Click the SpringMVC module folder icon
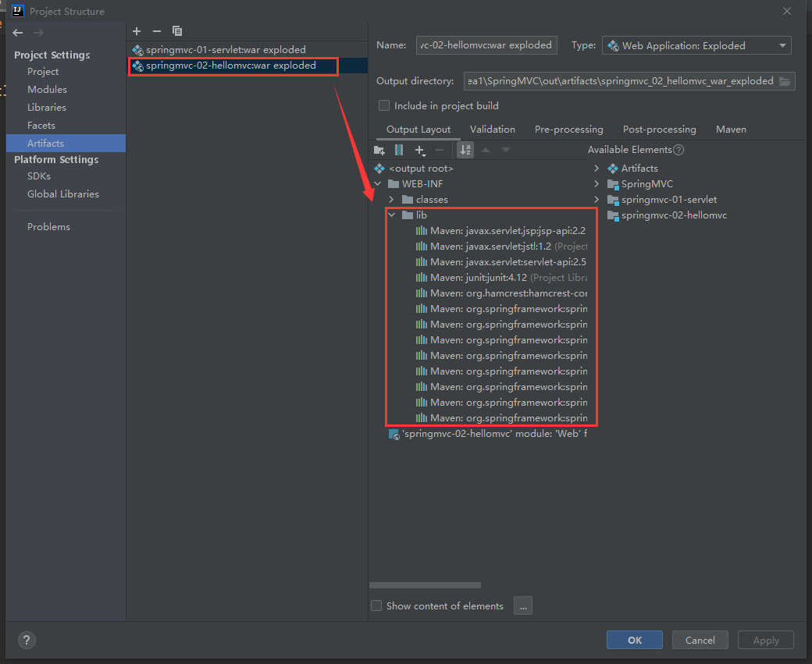812x664 pixels. click(x=613, y=184)
